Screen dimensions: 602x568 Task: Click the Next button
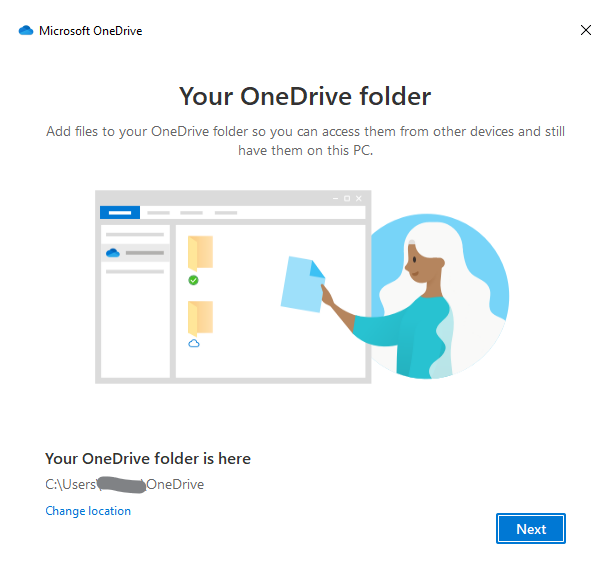pyautogui.click(x=531, y=528)
